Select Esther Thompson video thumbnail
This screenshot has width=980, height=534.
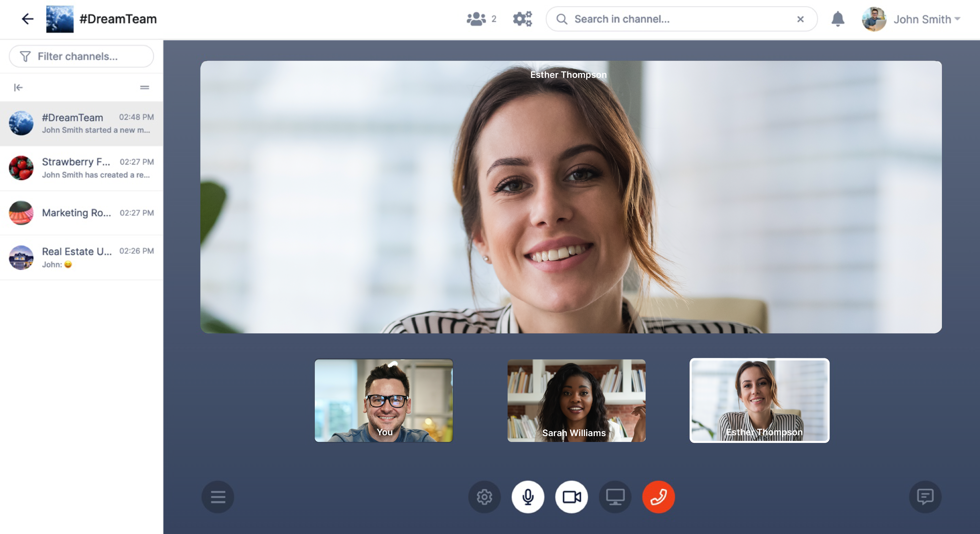click(759, 401)
